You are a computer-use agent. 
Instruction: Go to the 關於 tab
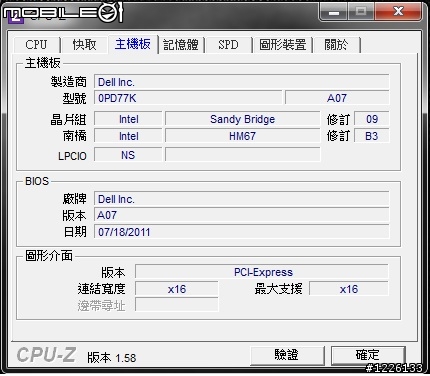[337, 45]
